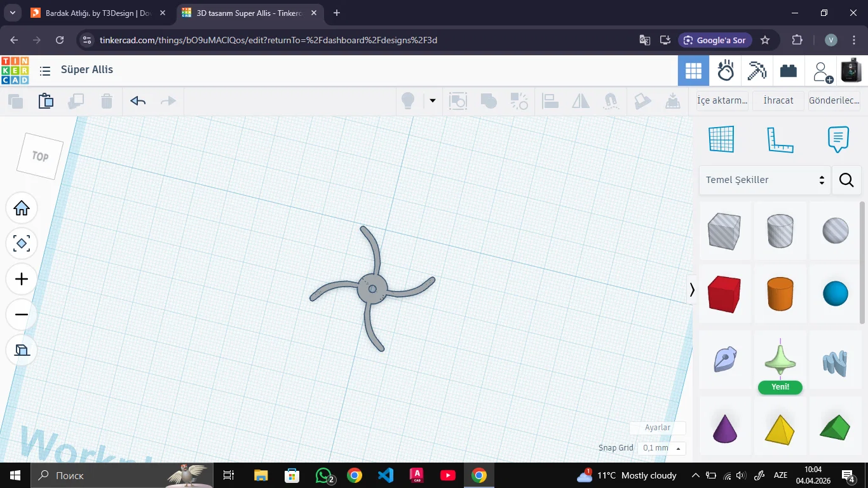Image resolution: width=868 pixels, height=488 pixels.
Task: Open the Bricks view icon
Action: [x=789, y=71]
